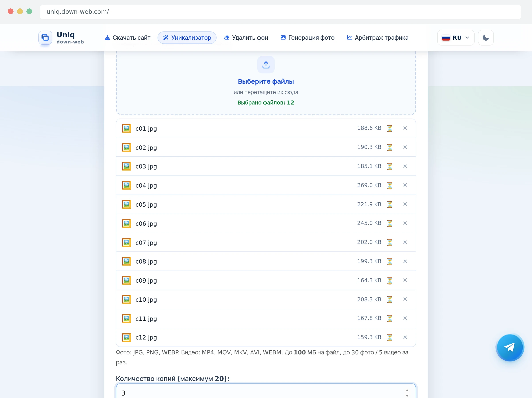Select the Уникализатор tab
The width and height of the screenshot is (532, 398).
tap(187, 38)
